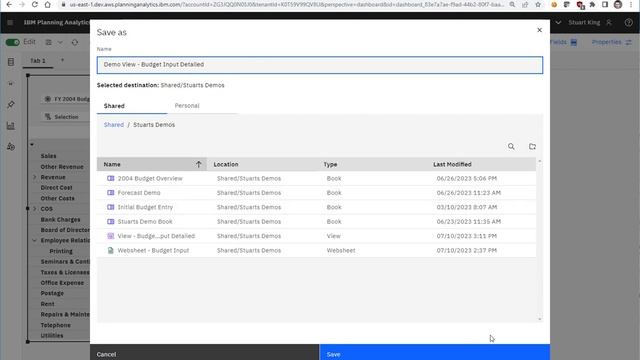Open the visualizations chart icon in the sidebar
The image size is (640, 360).
pyautogui.click(x=11, y=126)
